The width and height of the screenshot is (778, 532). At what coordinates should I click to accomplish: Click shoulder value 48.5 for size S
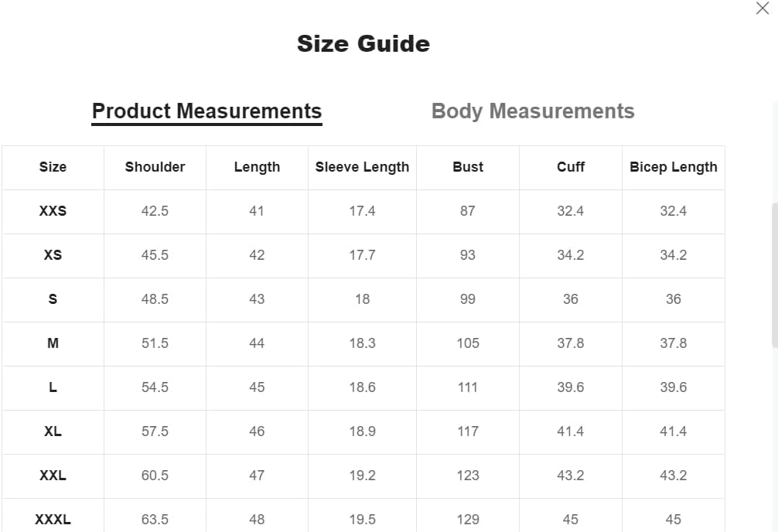coord(155,299)
